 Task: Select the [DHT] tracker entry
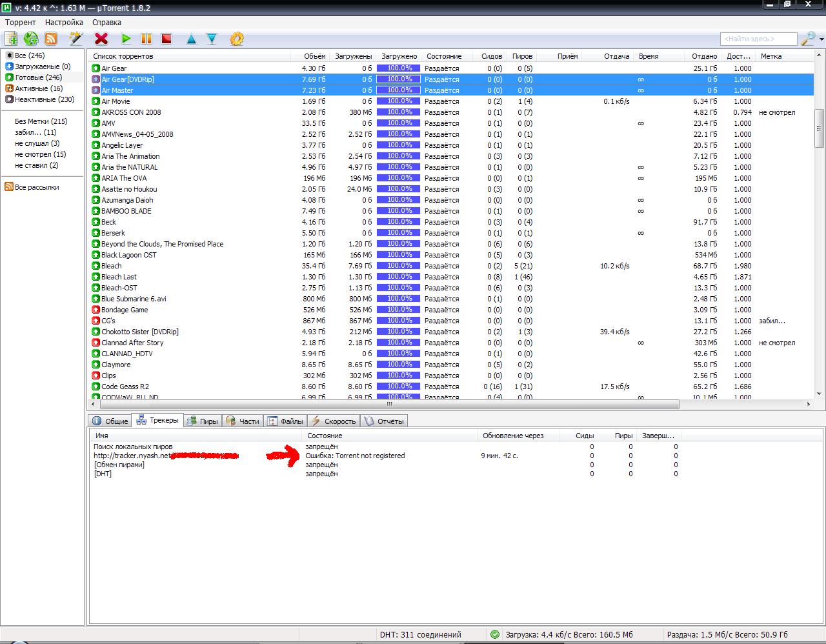[385, 474]
